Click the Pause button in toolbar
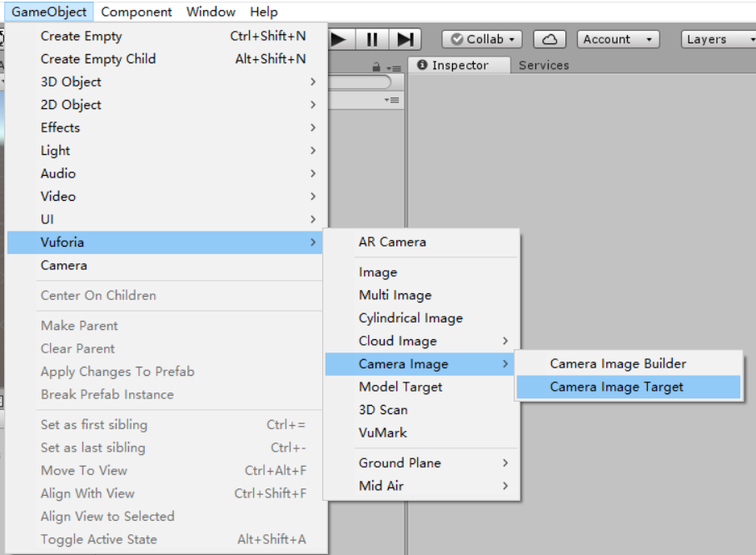 click(x=371, y=39)
